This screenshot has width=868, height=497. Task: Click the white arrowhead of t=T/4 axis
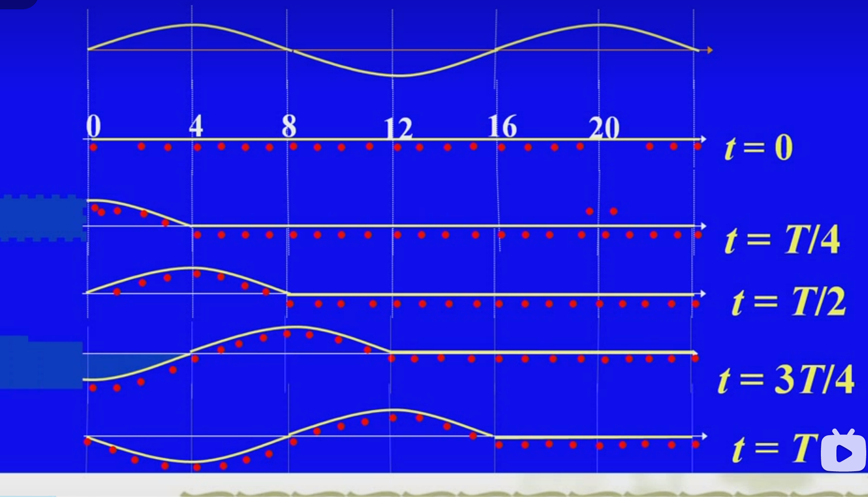pos(703,226)
